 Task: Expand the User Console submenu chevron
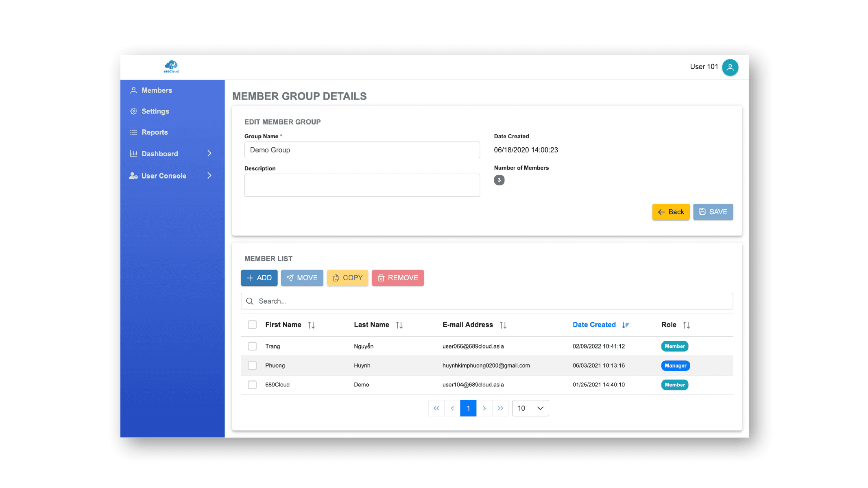pyautogui.click(x=209, y=176)
